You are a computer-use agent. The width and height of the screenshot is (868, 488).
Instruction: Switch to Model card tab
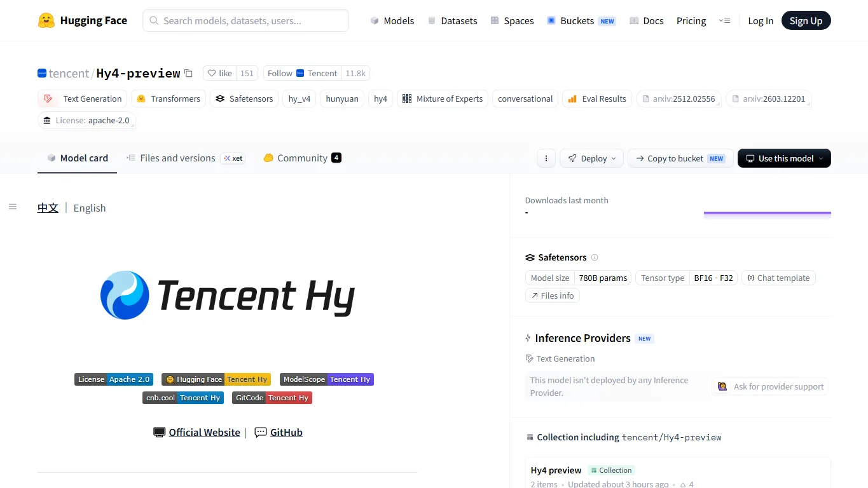78,158
